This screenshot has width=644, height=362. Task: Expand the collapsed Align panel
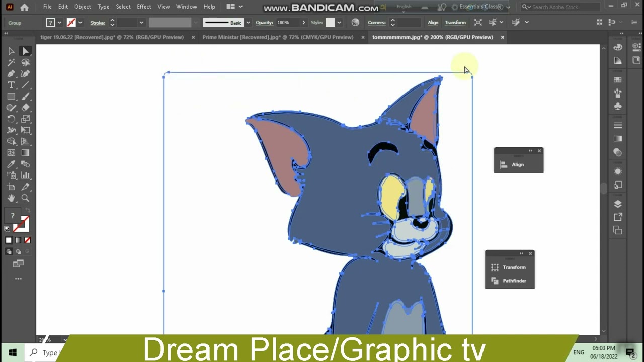(530, 151)
